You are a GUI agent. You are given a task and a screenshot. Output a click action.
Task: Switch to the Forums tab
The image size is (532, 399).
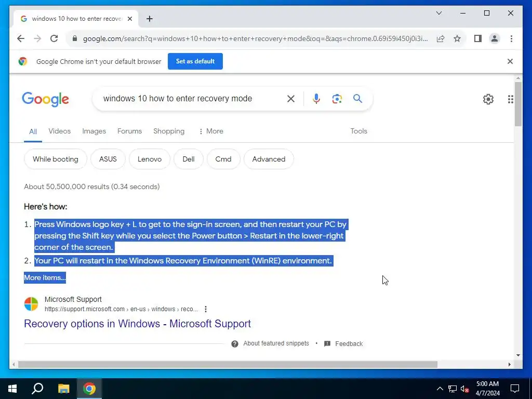129,131
